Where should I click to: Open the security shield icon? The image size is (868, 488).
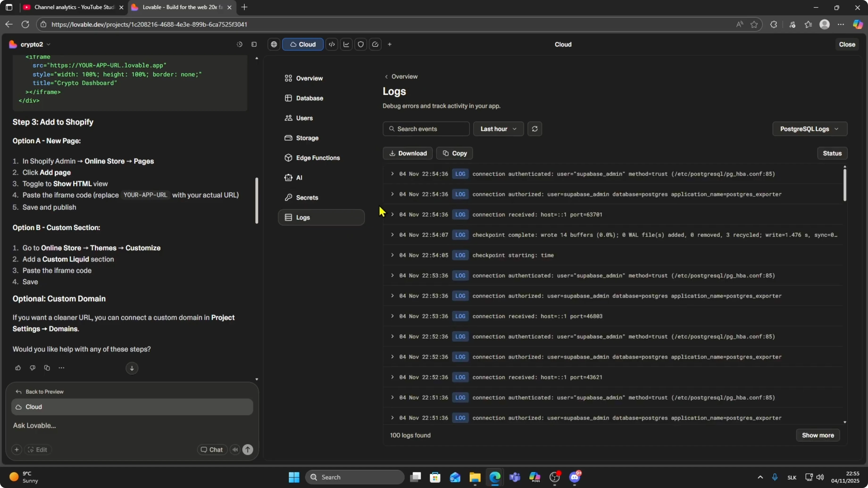pyautogui.click(x=361, y=44)
